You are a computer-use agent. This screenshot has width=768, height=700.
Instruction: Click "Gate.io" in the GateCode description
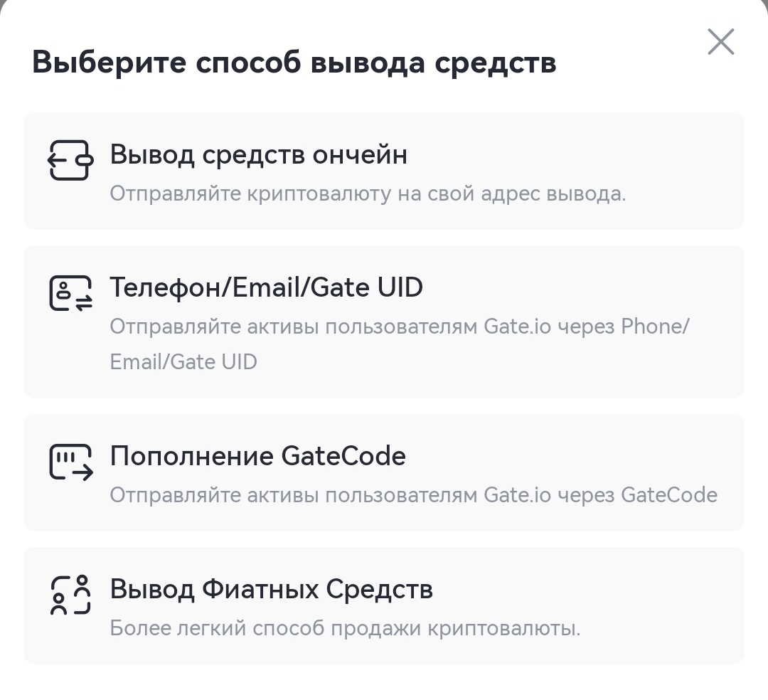pos(517,494)
